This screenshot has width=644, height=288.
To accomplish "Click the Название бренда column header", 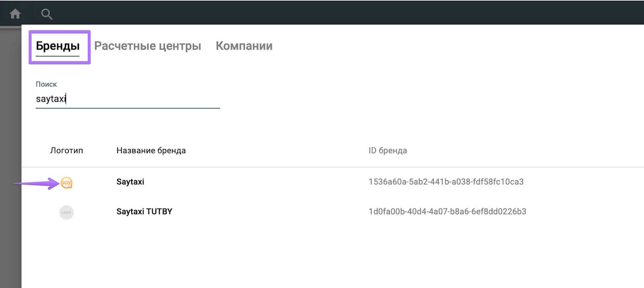I will pos(151,151).
